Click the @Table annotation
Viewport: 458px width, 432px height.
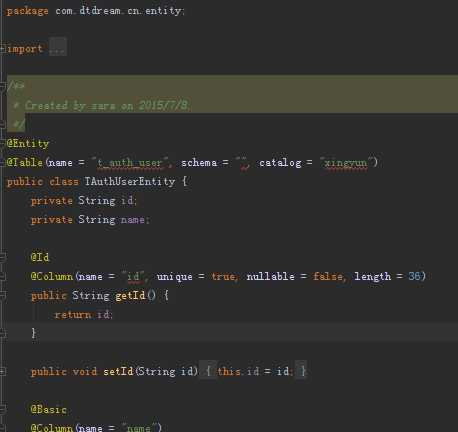25,162
